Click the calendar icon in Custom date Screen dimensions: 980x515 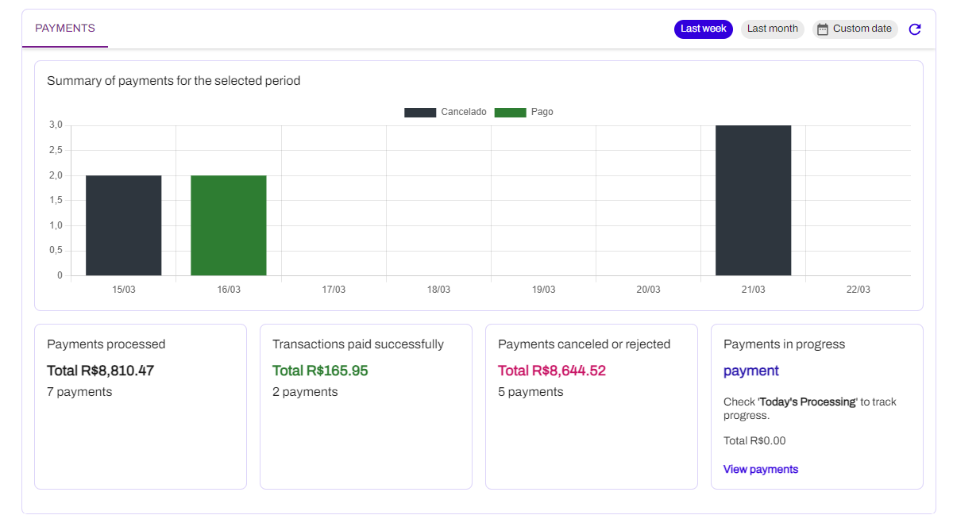pos(823,29)
